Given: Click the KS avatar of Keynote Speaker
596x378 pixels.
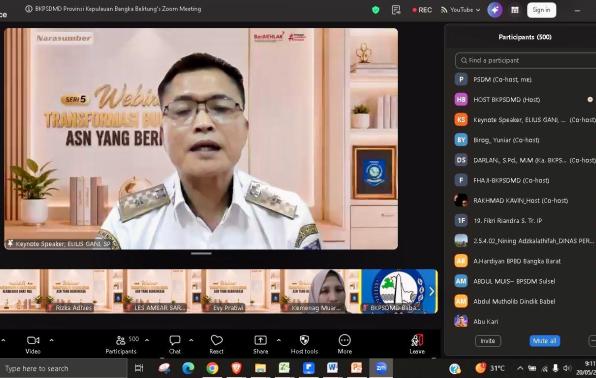Looking at the screenshot, I should [x=461, y=120].
